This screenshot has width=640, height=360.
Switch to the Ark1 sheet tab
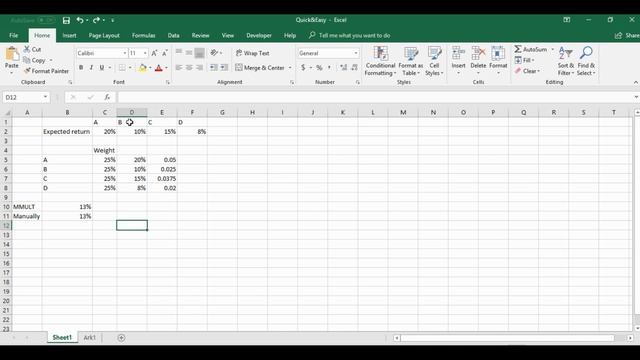(89, 338)
